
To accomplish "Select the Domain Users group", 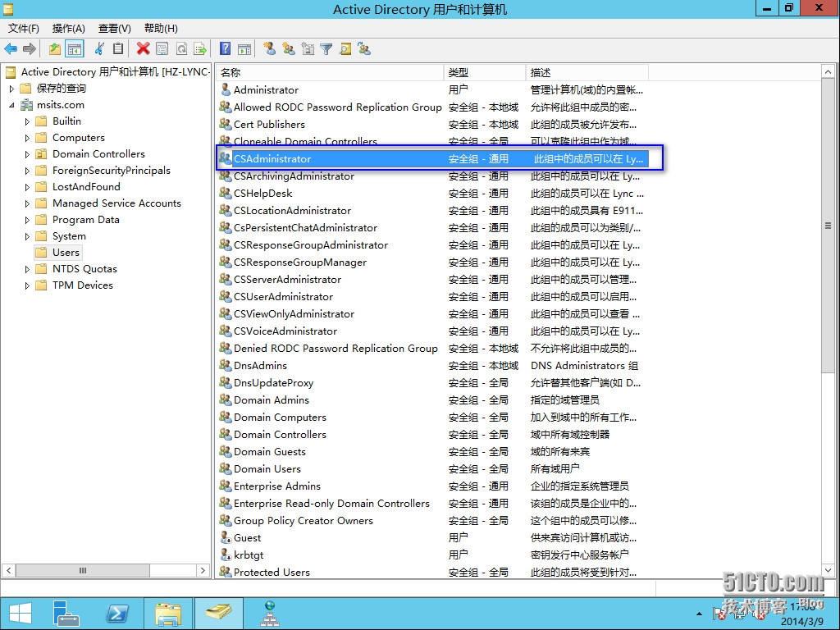I will coord(431,468).
